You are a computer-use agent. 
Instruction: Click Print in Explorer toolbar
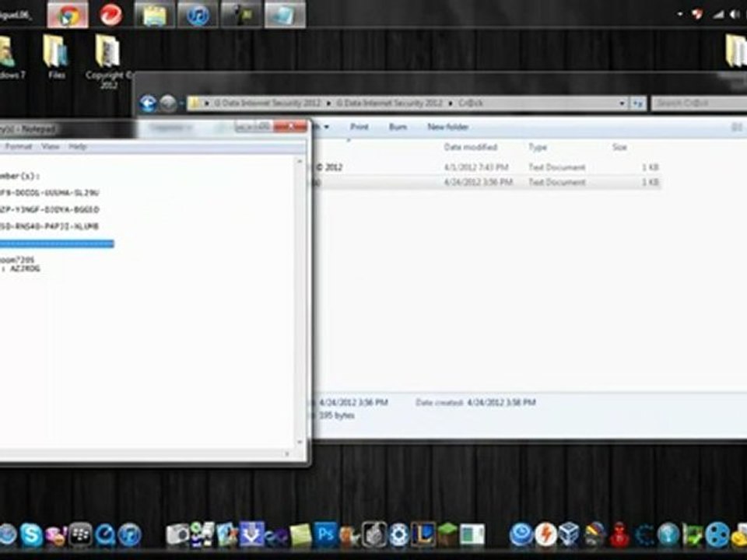coord(359,127)
